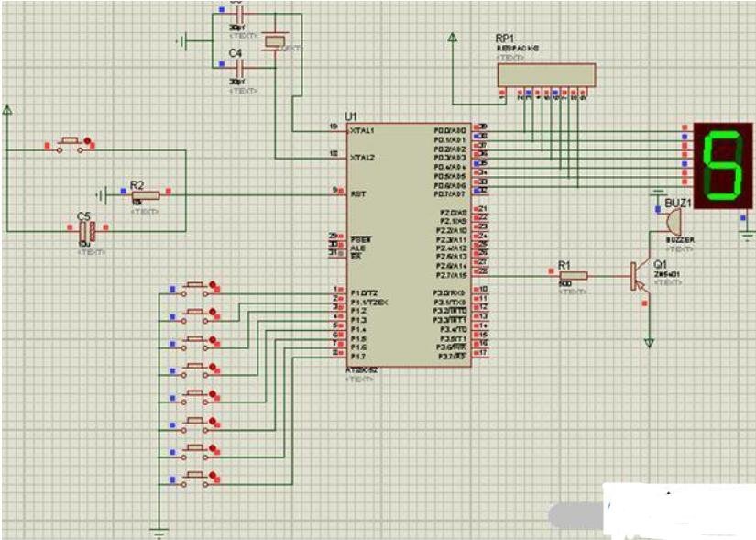Click the C4 reference label
756x540 pixels.
click(236, 53)
